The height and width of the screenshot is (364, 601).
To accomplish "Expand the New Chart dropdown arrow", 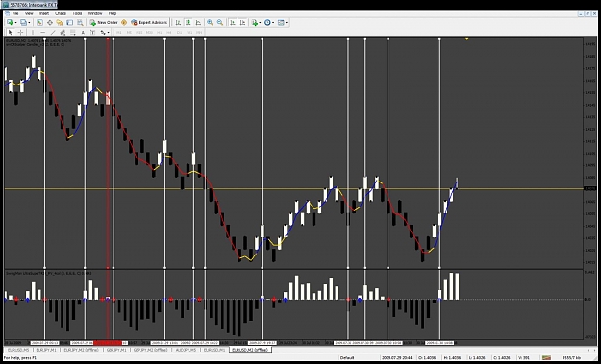I will (x=15, y=23).
